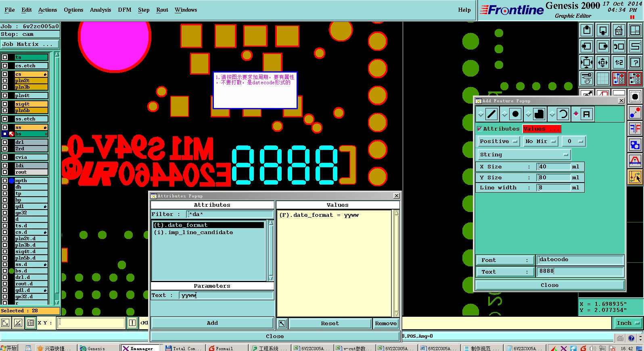
Task: Select the Text (A) feature type icon
Action: coord(587,114)
